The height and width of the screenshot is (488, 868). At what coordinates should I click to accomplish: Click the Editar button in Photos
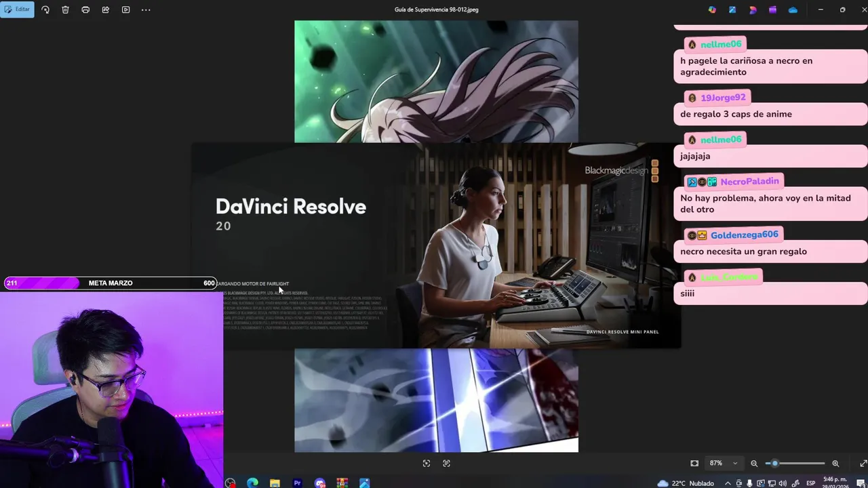click(x=17, y=9)
